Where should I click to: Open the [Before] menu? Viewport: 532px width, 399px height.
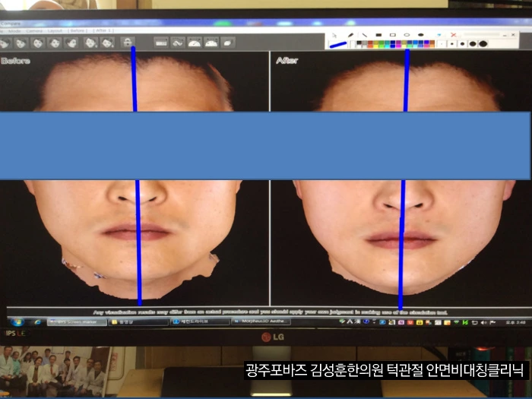[x=78, y=30]
